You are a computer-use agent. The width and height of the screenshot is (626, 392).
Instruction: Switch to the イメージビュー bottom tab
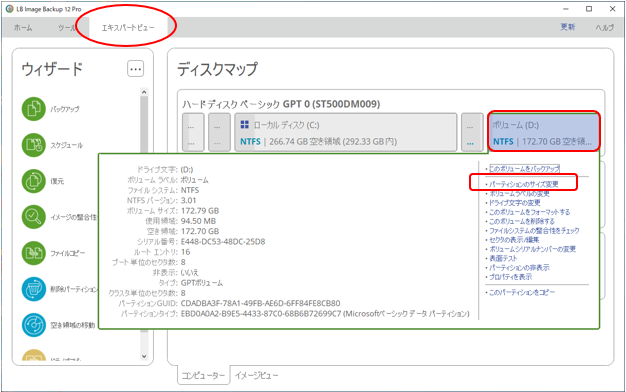point(256,375)
